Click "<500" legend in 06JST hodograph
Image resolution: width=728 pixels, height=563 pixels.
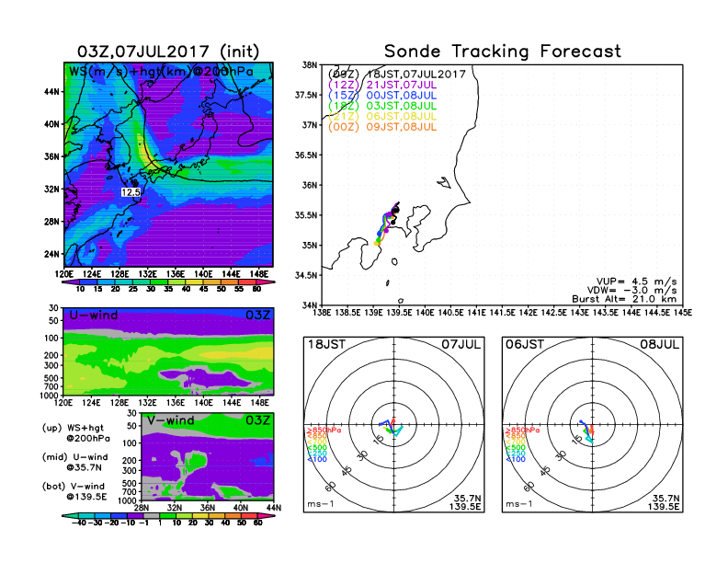[x=516, y=448]
